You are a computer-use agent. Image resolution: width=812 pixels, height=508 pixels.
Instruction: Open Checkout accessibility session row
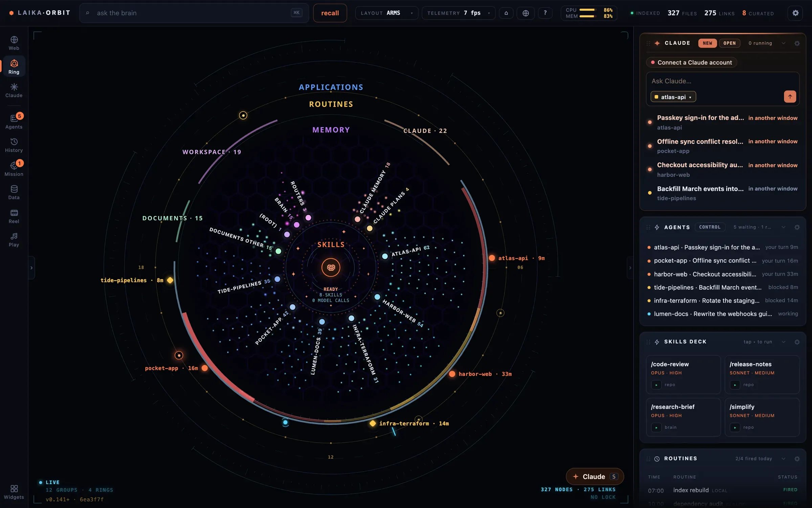[723, 170]
